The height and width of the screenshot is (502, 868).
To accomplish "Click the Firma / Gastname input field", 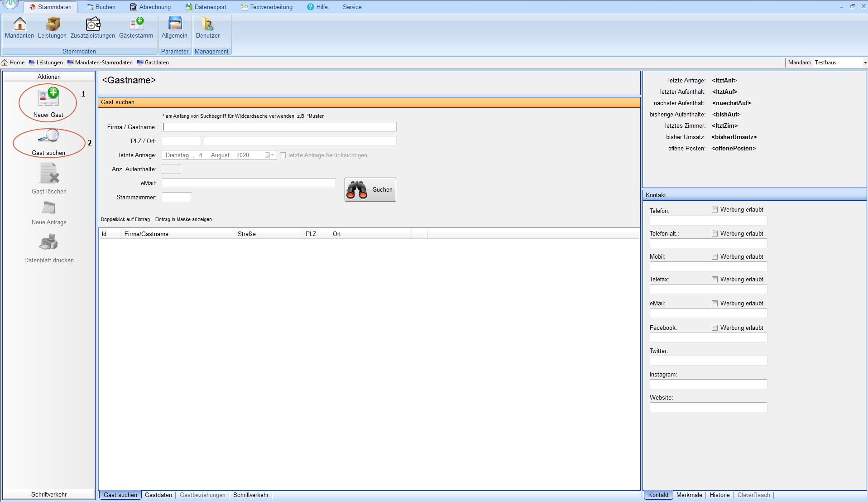I will pos(279,127).
